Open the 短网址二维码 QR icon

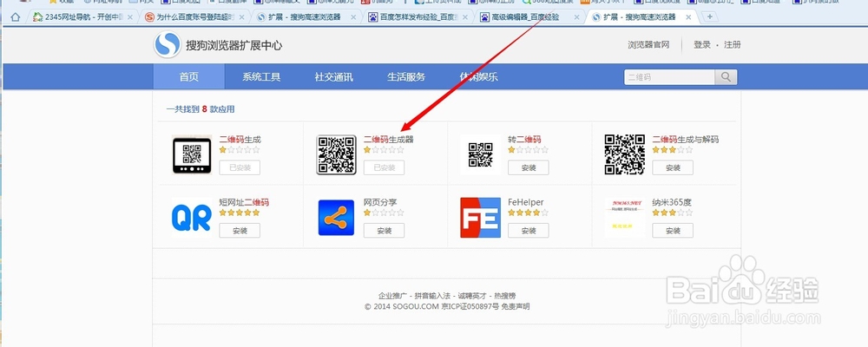192,218
